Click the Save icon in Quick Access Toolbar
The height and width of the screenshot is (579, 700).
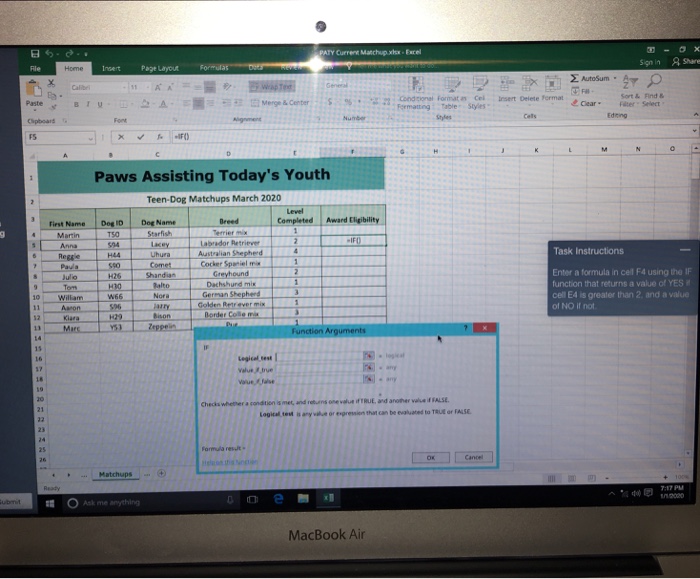[x=35, y=54]
